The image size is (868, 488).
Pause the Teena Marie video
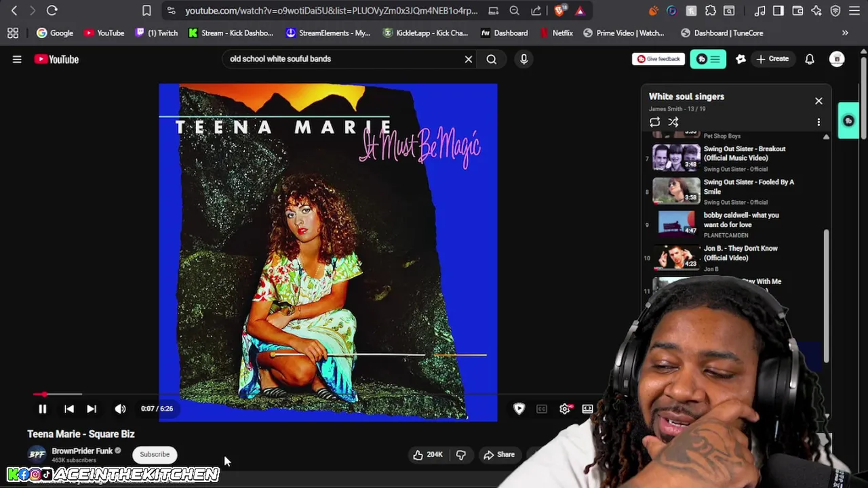click(42, 409)
